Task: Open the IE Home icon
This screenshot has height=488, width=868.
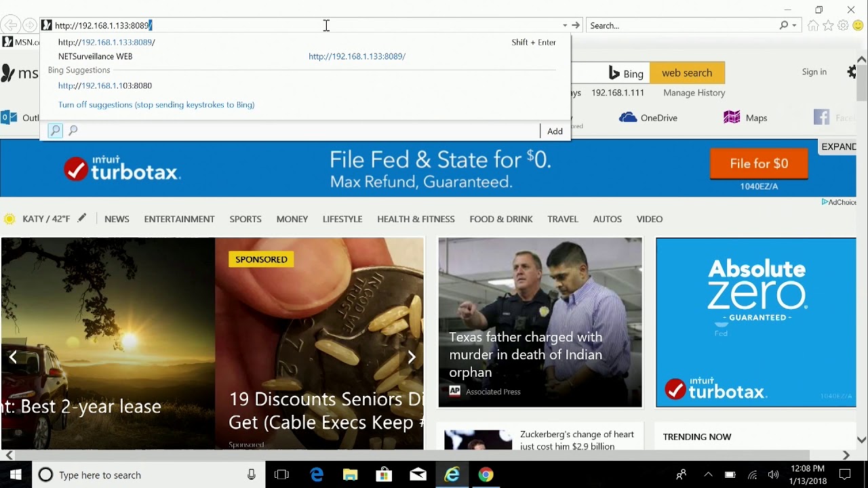Action: [x=813, y=25]
